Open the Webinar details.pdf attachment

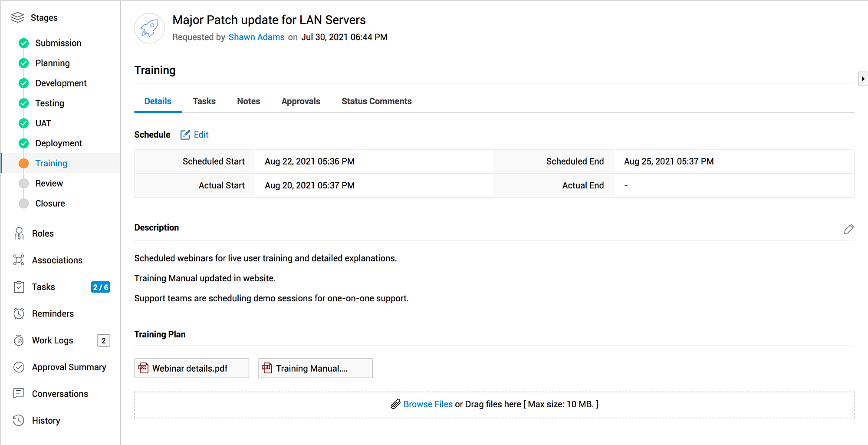click(192, 368)
